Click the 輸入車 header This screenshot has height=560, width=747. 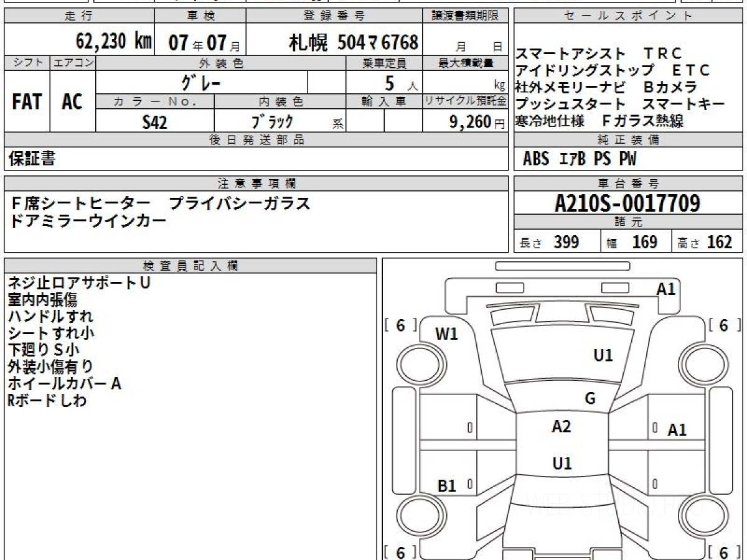[384, 101]
